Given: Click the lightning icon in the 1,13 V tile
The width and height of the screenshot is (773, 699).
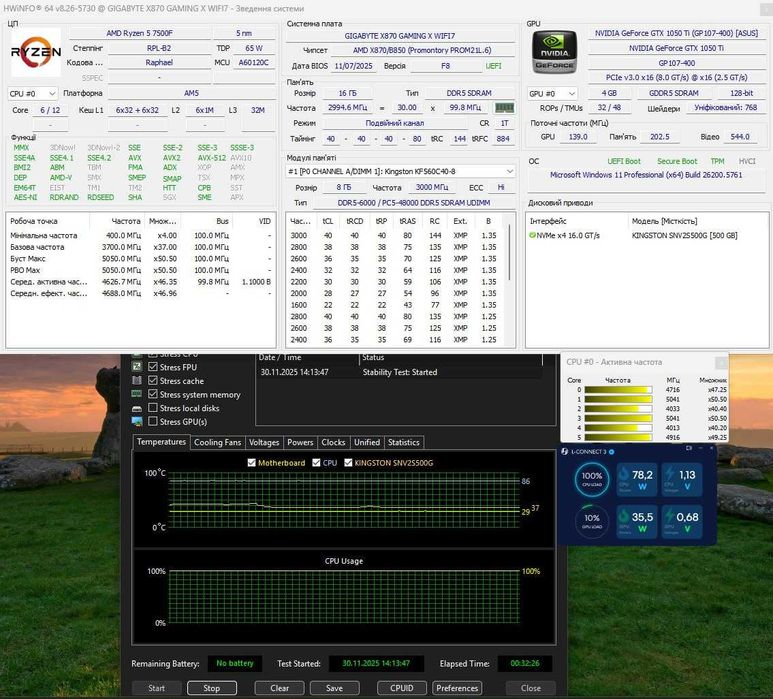Looking at the screenshot, I should [669, 474].
